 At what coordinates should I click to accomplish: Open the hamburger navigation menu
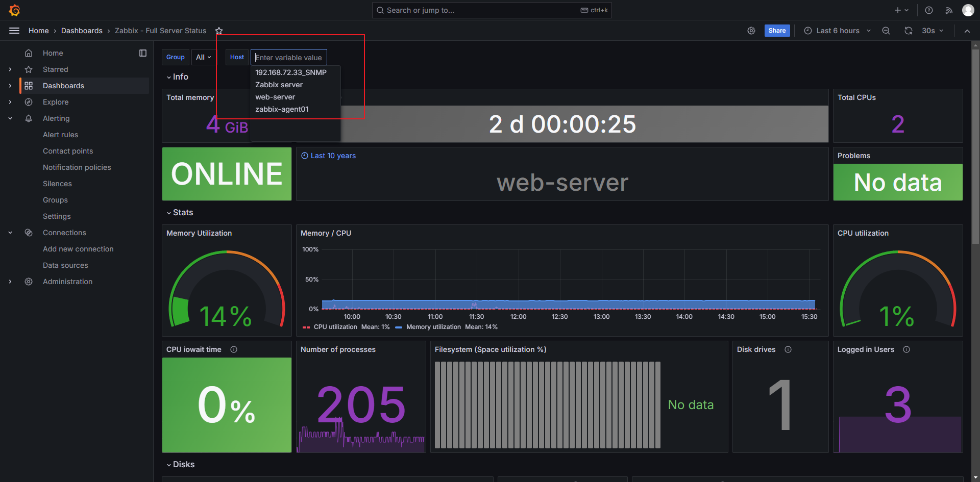pos(14,31)
